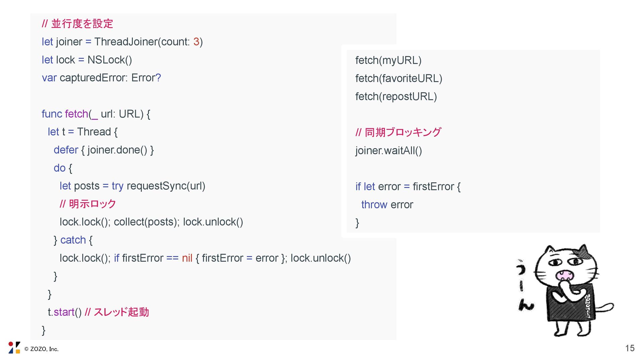This screenshot has width=644, height=362.
Task: Click the handwritten うーん text beside the cat
Action: 524,285
